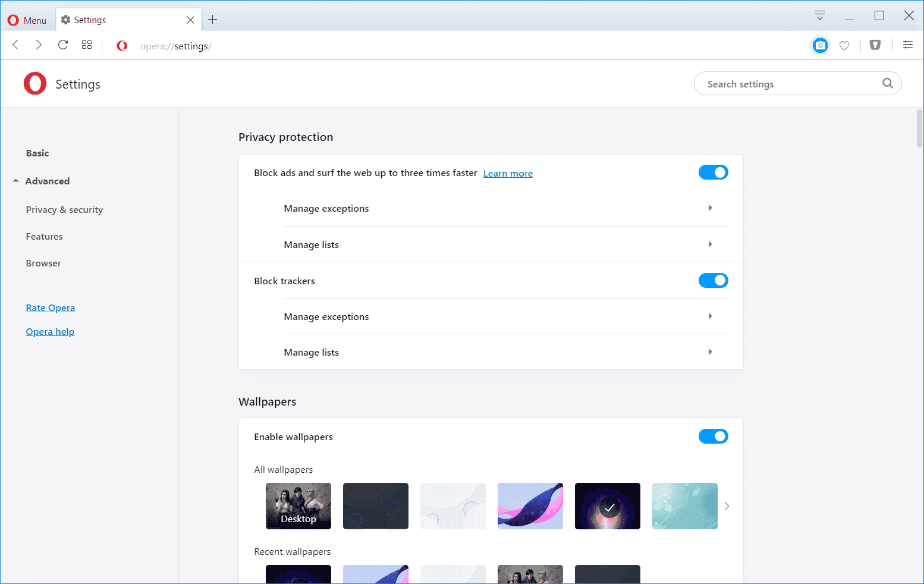Show more wallpapers with right chevron

727,506
